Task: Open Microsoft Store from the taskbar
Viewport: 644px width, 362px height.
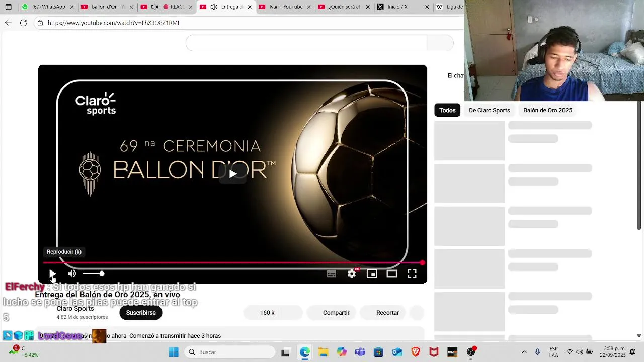Action: [x=378, y=352]
